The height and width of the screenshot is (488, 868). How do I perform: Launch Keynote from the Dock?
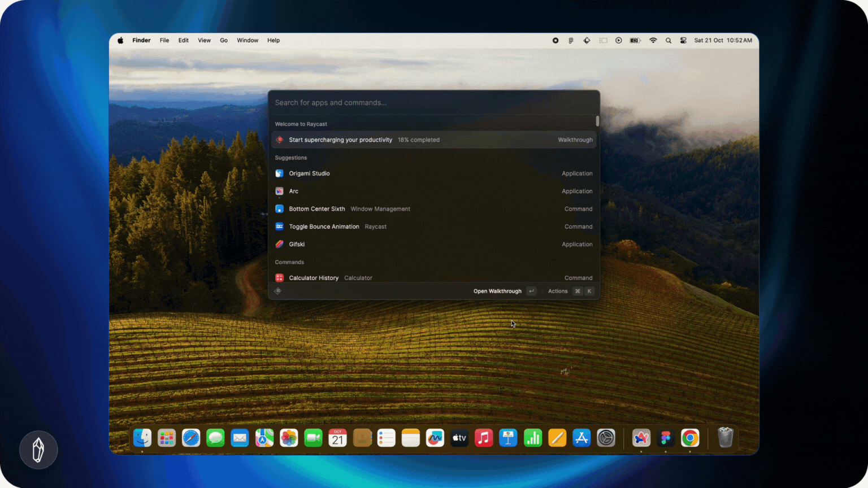pyautogui.click(x=508, y=438)
